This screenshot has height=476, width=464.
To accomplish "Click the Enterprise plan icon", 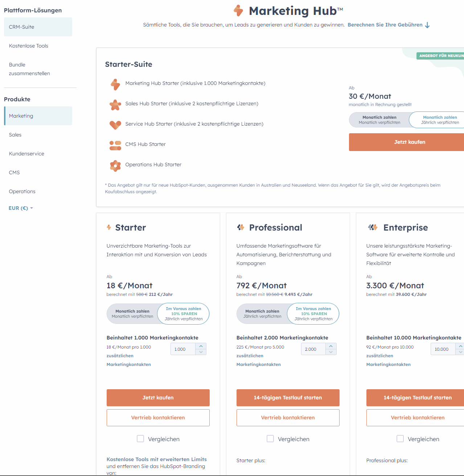I will click(373, 228).
